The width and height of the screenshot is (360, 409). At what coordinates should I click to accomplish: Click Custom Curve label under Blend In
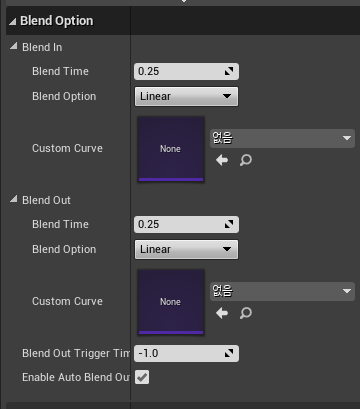click(x=67, y=148)
